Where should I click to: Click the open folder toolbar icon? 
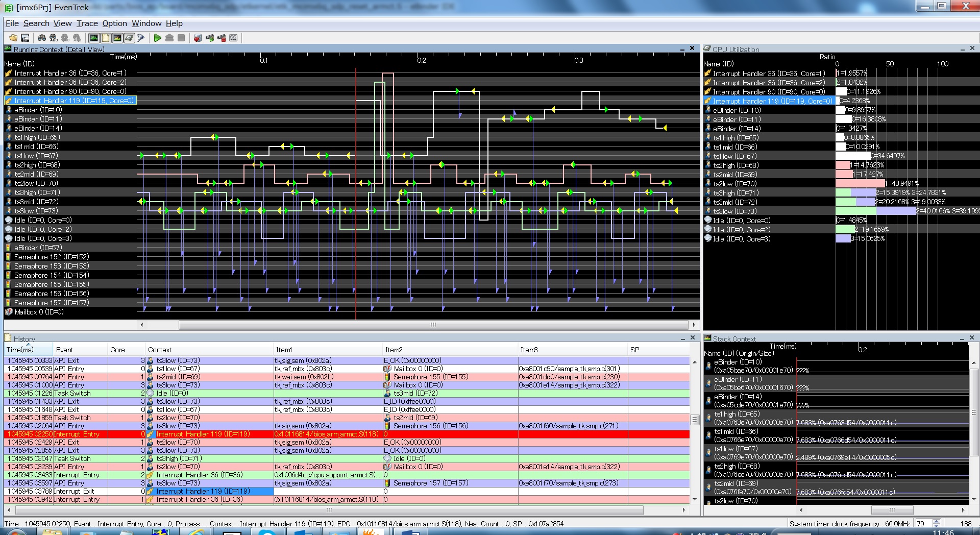[13, 38]
